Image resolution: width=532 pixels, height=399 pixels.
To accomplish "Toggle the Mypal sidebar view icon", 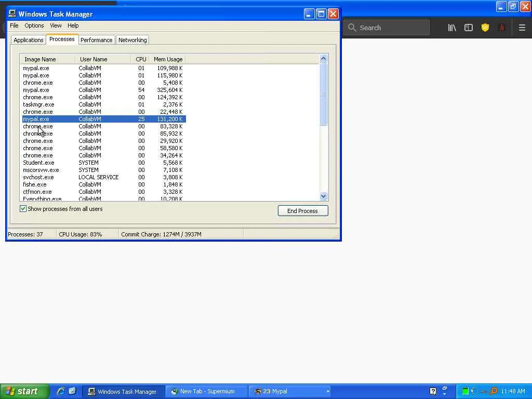I will pos(469,28).
